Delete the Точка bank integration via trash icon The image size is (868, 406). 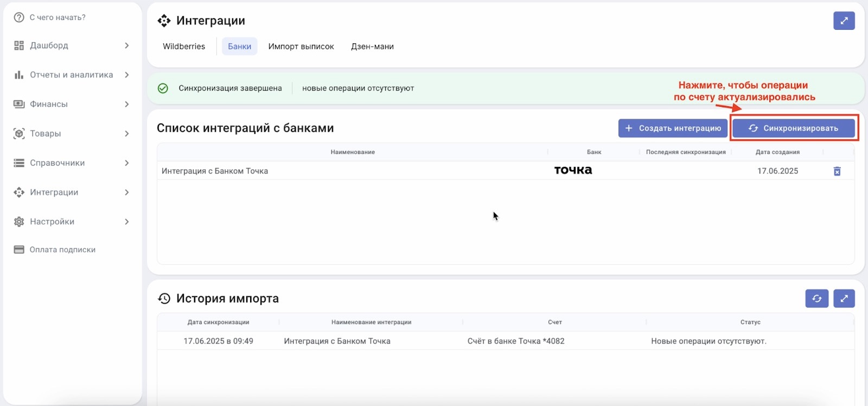coord(837,171)
